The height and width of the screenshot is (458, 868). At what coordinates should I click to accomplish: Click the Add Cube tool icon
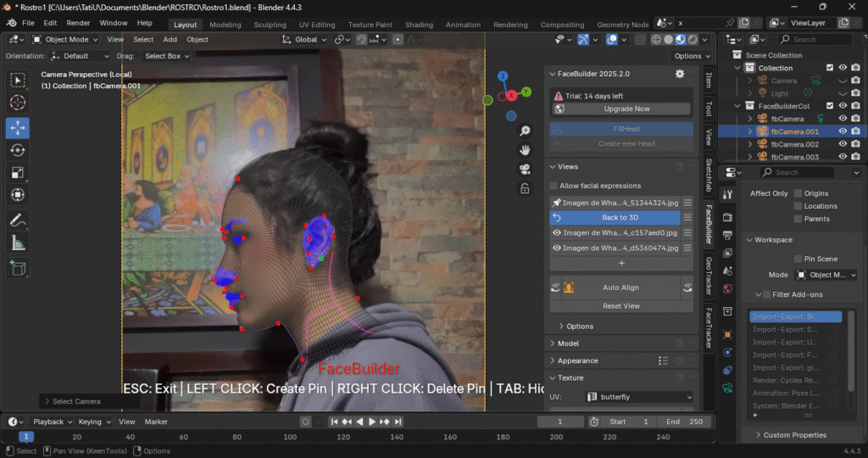click(x=18, y=268)
